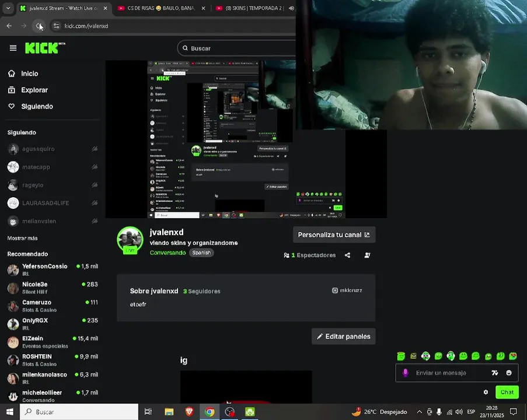Open the Windows notification center icon

click(x=513, y=412)
